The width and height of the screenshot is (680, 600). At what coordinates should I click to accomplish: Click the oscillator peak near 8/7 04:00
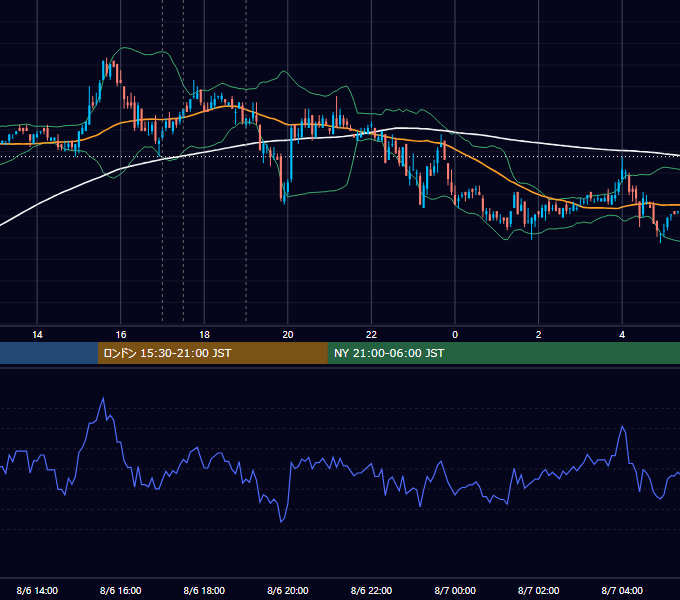coord(623,427)
